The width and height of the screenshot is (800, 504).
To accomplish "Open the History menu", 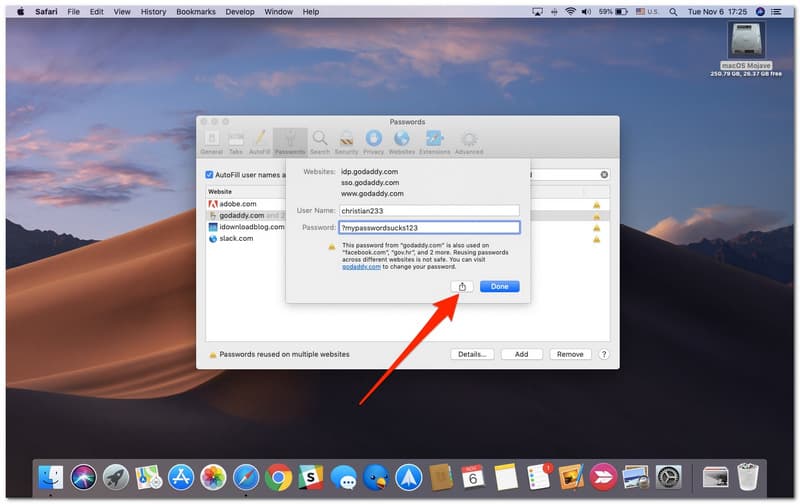I will 153,11.
